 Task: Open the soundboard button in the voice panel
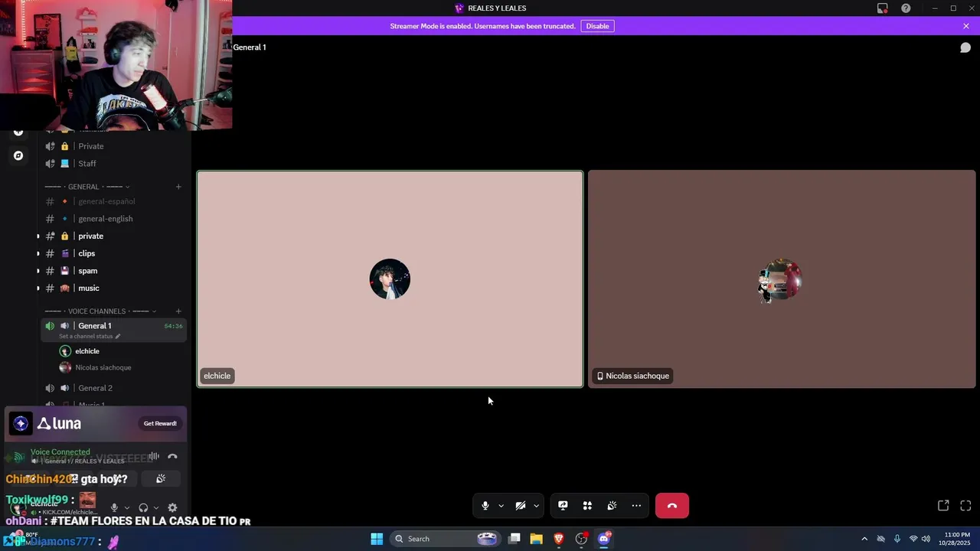161,479
